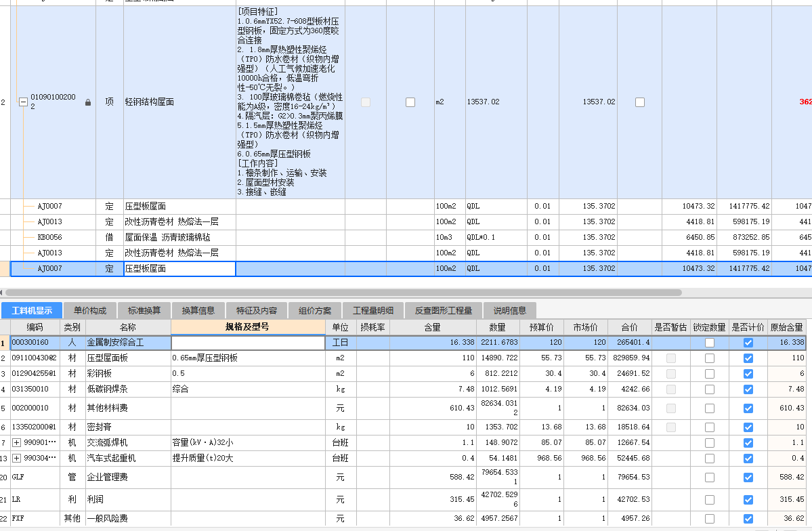Viewport: 812px width, 531px height.
Task: Toggle 是否计价 checkbox for 汽车式起重机
Action: tap(748, 459)
